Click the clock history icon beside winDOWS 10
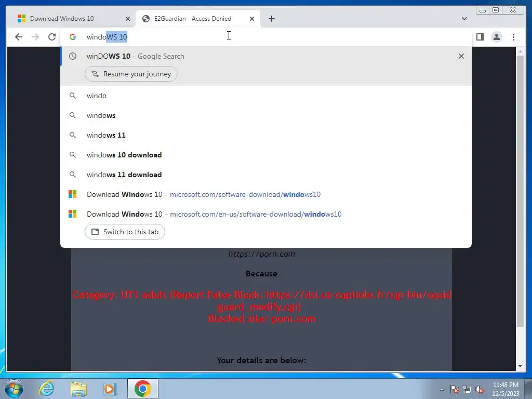Viewport: 532px width, 399px height. point(73,56)
